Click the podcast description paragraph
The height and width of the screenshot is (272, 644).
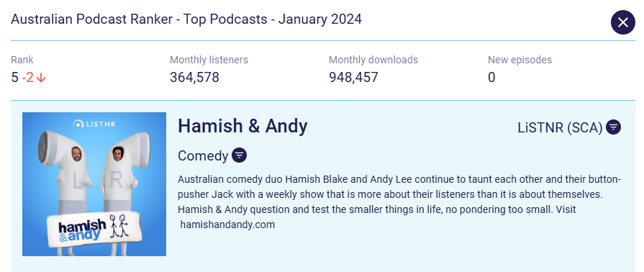pyautogui.click(x=399, y=202)
